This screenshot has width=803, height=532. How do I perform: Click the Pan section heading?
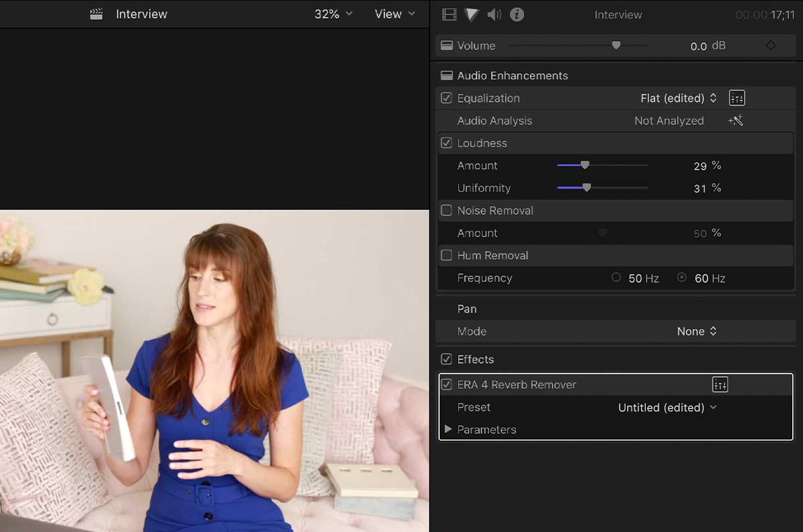[467, 308]
